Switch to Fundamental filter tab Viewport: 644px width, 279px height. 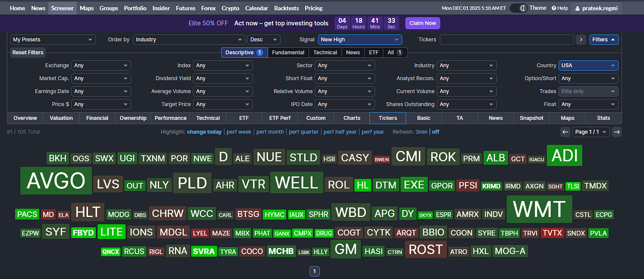pos(288,52)
